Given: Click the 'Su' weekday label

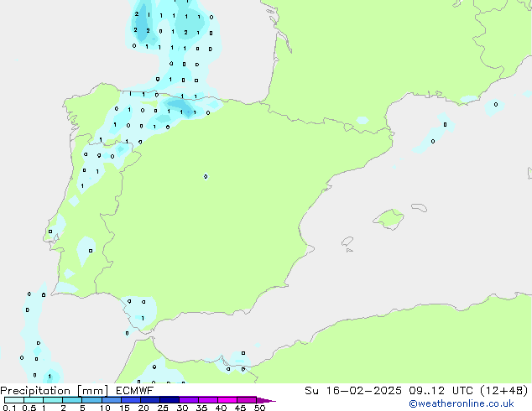Looking at the screenshot, I should tap(312, 391).
